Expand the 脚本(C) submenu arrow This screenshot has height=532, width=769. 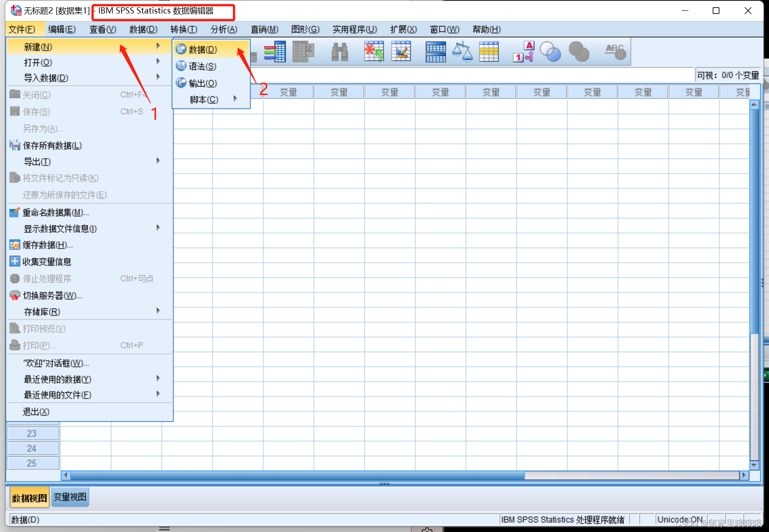point(235,99)
